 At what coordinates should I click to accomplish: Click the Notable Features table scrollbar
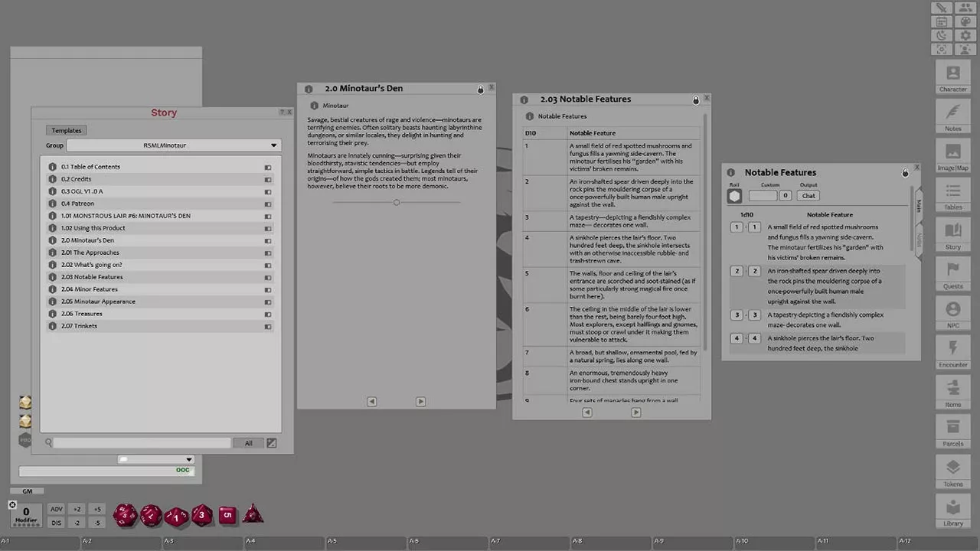912,217
